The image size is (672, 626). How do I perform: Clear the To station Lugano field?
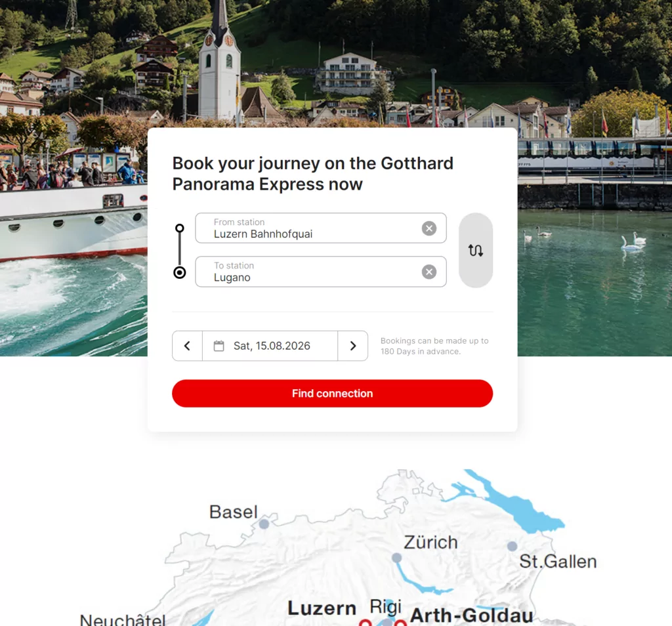click(429, 272)
